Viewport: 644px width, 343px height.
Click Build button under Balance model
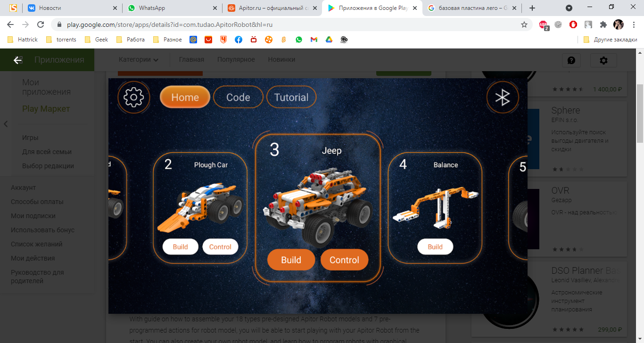point(435,247)
